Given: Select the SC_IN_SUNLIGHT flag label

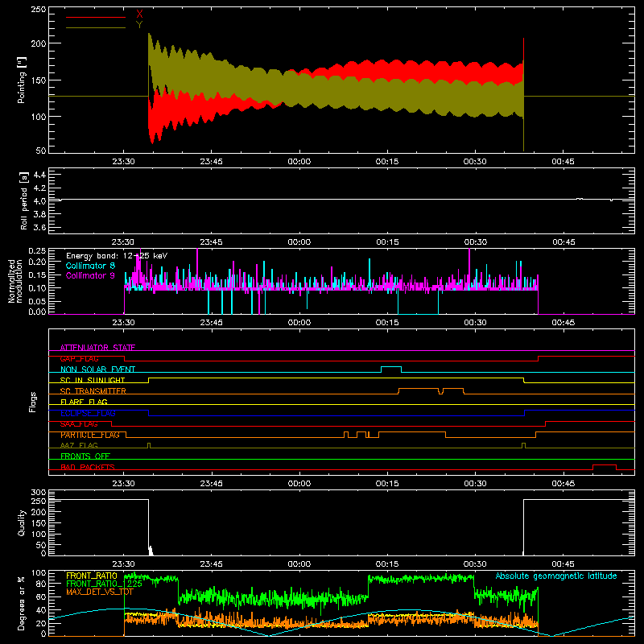Looking at the screenshot, I should [93, 380].
